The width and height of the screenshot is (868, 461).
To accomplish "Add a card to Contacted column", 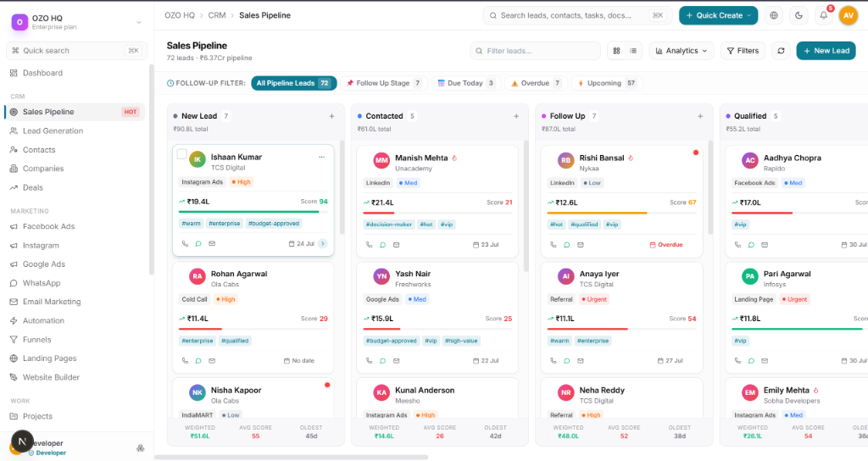I will pos(516,116).
